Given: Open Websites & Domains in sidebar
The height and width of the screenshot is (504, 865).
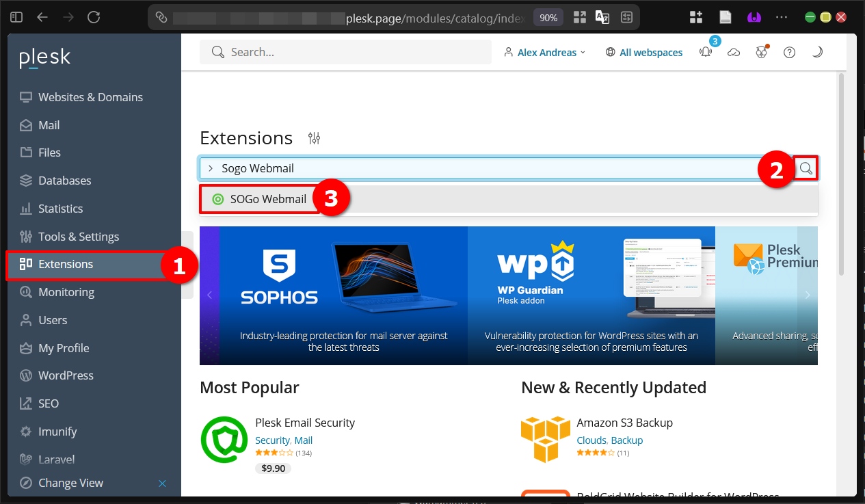Looking at the screenshot, I should pyautogui.click(x=91, y=97).
